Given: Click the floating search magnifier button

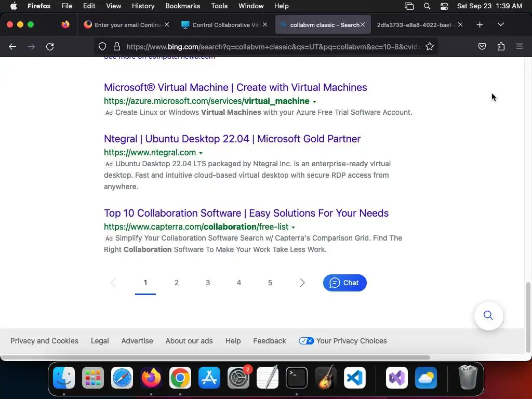Looking at the screenshot, I should pos(488,315).
